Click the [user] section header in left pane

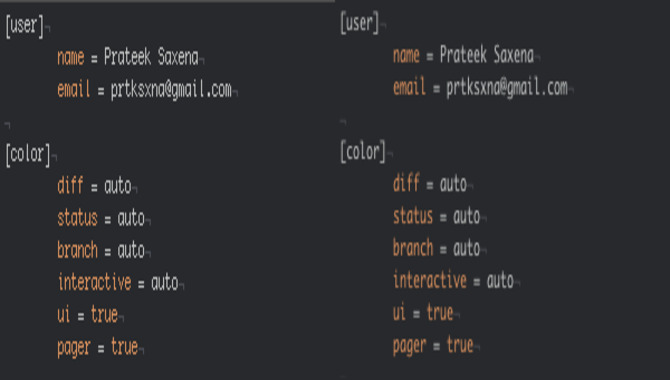click(25, 26)
